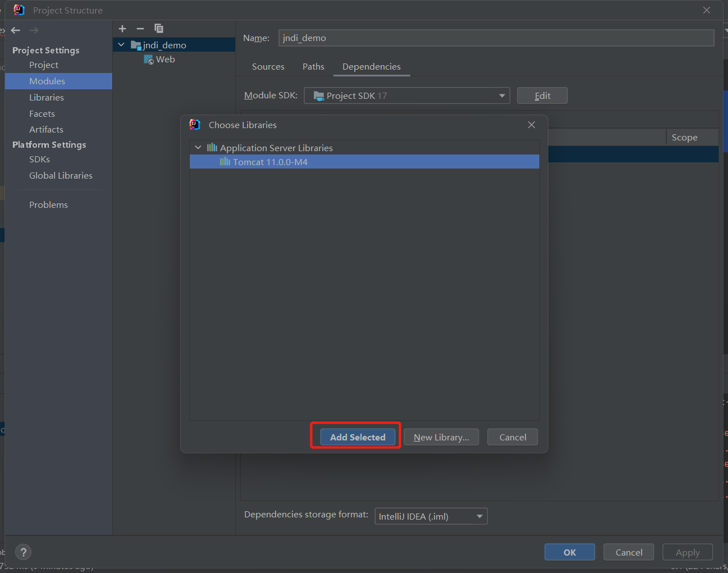Screen dimensions: 728x573
Task: Open Libraries in Project Settings
Action: pos(47,98)
